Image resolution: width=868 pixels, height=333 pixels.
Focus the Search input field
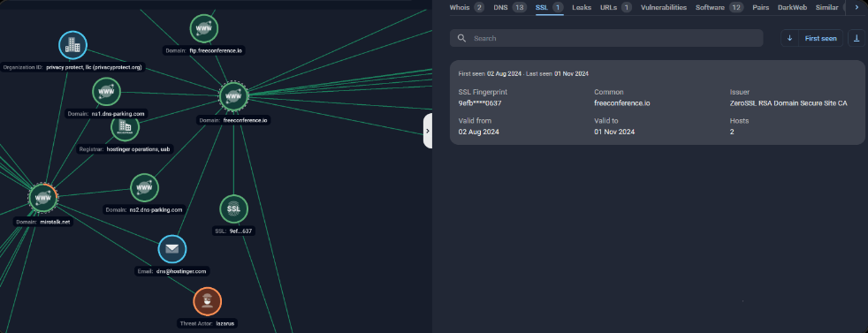(x=606, y=38)
